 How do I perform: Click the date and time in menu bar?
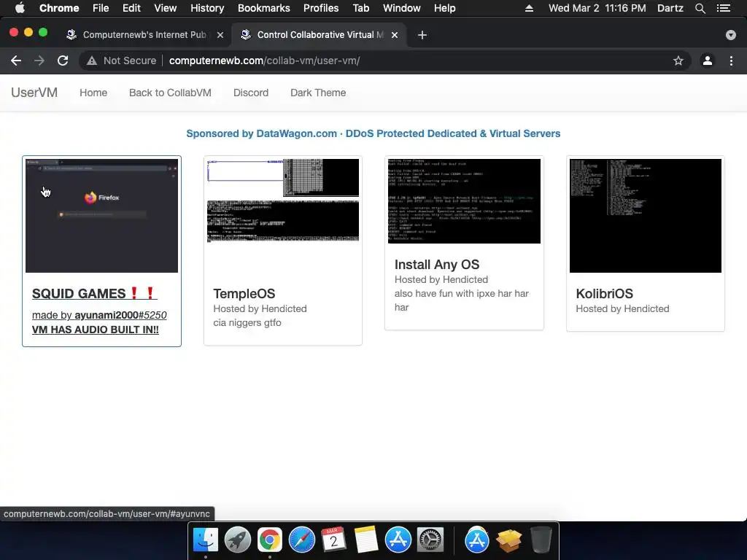point(597,8)
